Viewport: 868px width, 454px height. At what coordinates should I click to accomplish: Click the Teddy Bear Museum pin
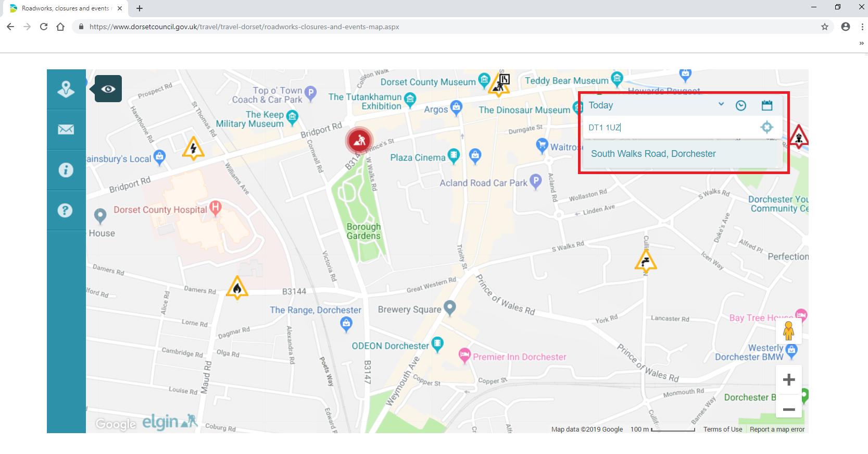coord(617,79)
